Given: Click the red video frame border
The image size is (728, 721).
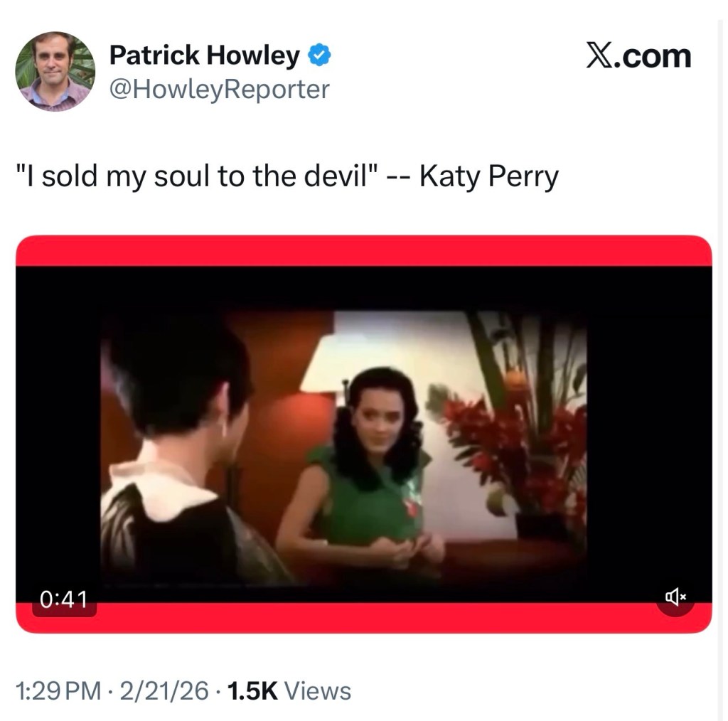Looking at the screenshot, I should pos(364,247).
